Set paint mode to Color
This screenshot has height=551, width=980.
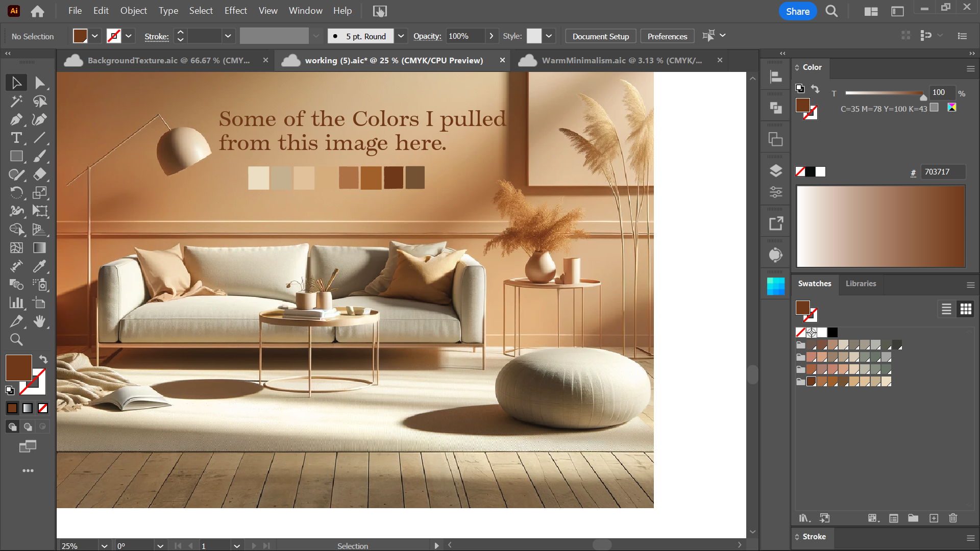tap(12, 408)
